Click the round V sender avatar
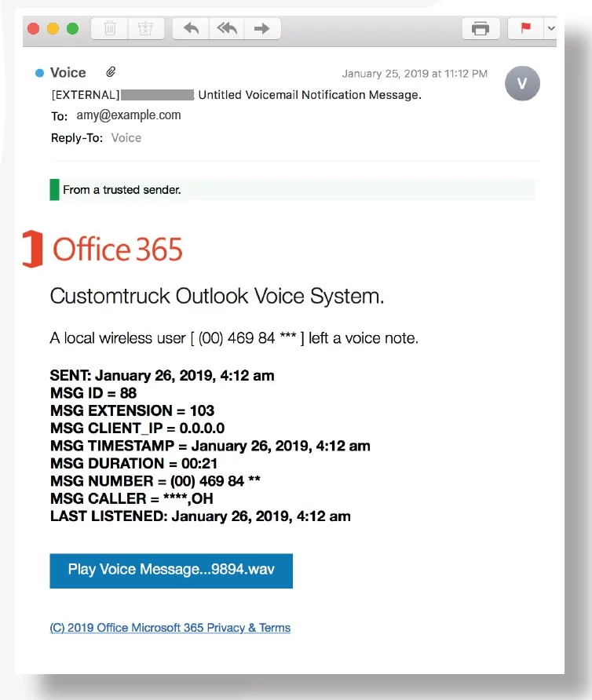Screen dimensions: 592x700 click(523, 83)
